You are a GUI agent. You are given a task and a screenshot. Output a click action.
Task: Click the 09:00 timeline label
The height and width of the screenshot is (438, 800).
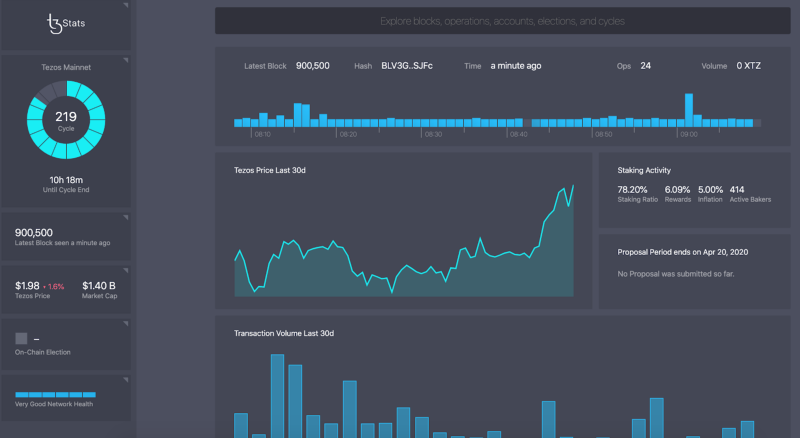point(689,134)
